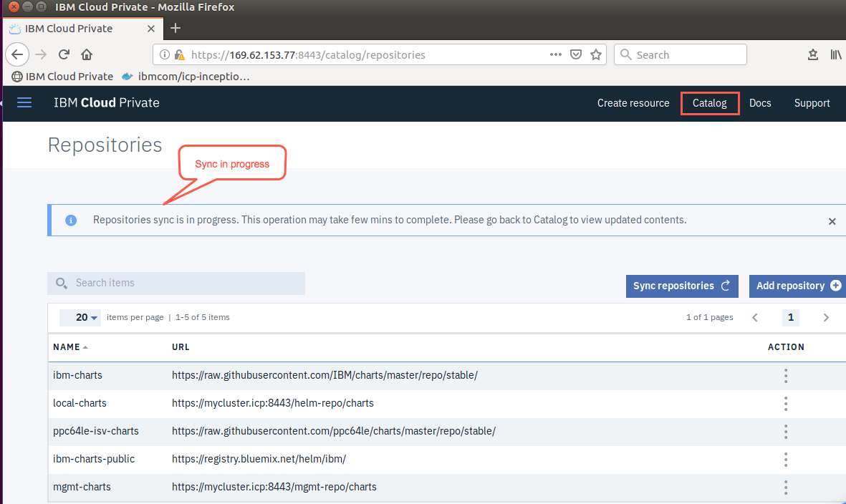Save page to Pocket
846x504 pixels.
[576, 54]
